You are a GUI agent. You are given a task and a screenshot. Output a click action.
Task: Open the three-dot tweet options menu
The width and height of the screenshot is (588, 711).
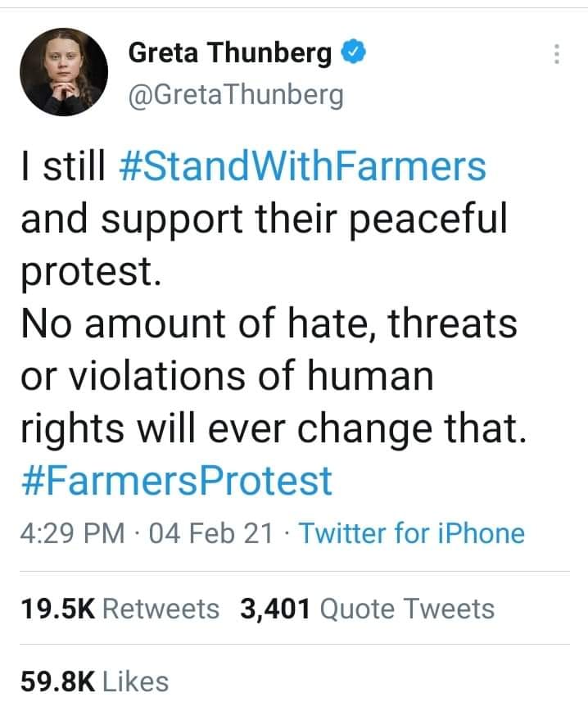click(557, 55)
